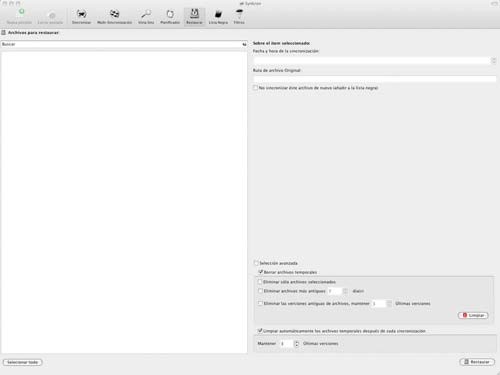This screenshot has height=375, width=500.
Task: Enable No sincronizar este archivo de nuevo
Action: (x=255, y=88)
